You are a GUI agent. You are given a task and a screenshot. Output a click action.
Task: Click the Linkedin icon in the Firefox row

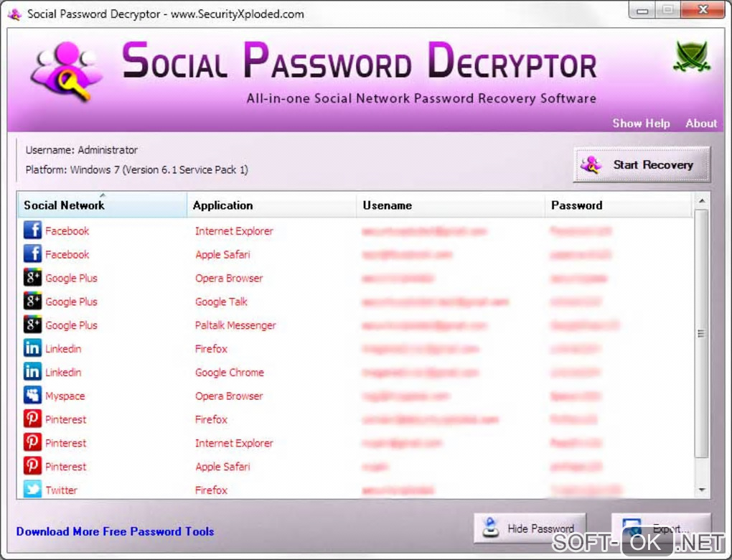[32, 348]
